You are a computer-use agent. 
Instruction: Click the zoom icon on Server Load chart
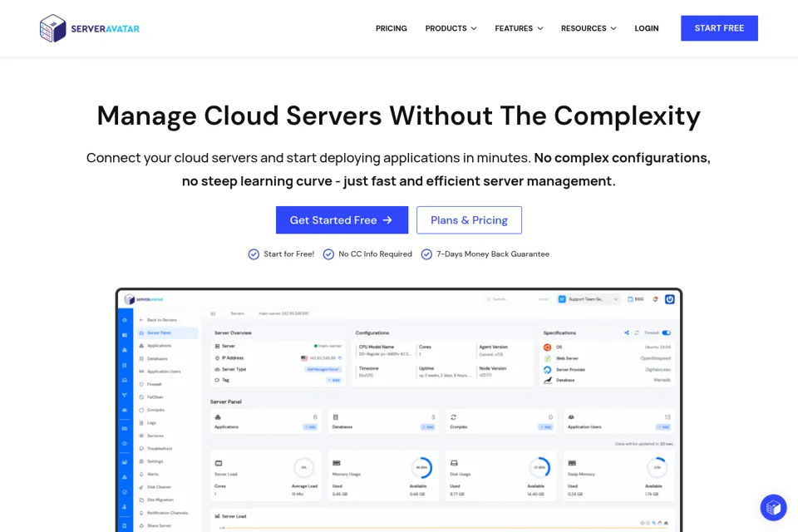(x=654, y=523)
